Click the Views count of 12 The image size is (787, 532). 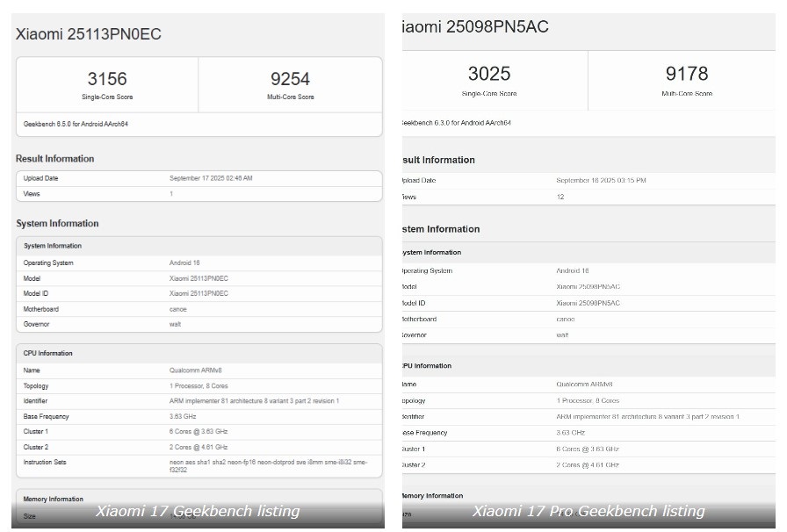click(560, 197)
